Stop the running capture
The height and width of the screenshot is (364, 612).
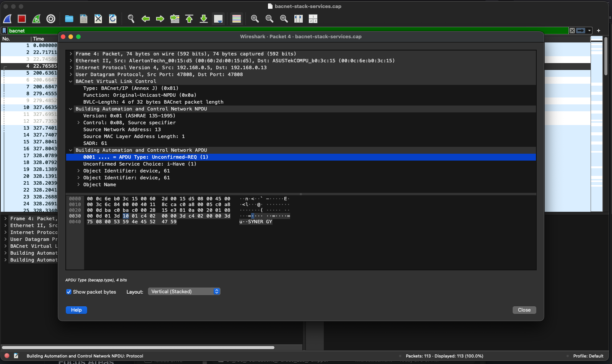pos(21,18)
